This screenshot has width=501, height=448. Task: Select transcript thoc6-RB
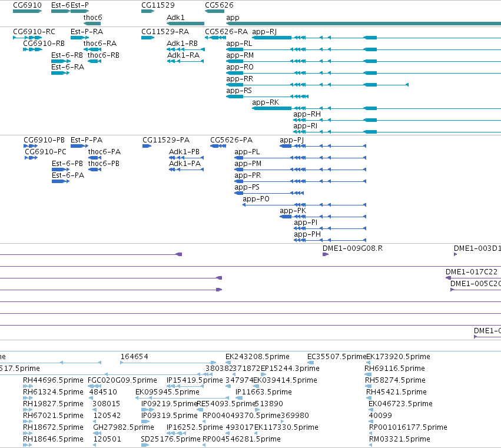(104, 55)
